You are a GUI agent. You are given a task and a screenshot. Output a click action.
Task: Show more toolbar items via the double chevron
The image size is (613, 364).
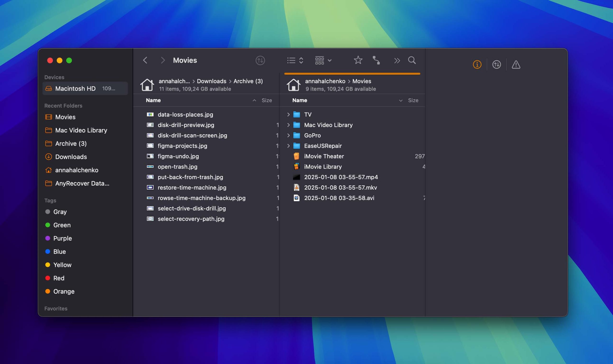[x=397, y=60]
